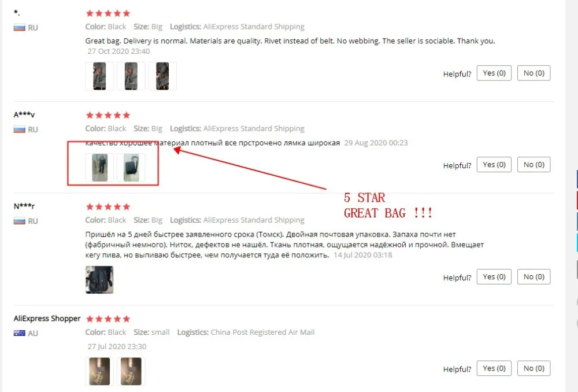Open second photo in the top review
This screenshot has height=392, width=578.
[x=131, y=76]
